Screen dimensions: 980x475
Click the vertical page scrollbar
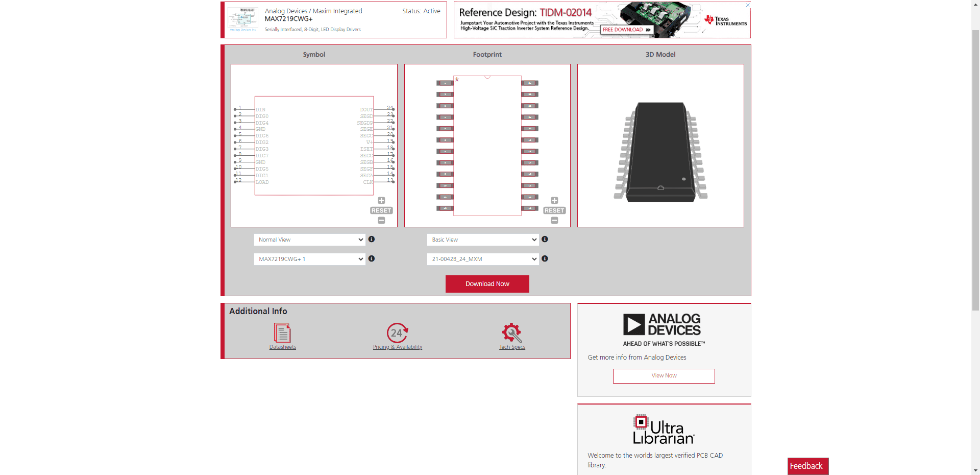pyautogui.click(x=975, y=170)
